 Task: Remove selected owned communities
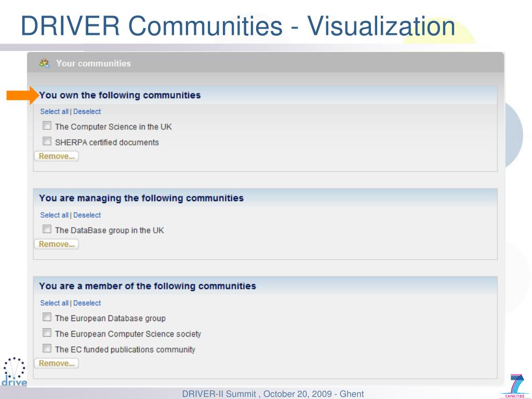(x=57, y=156)
